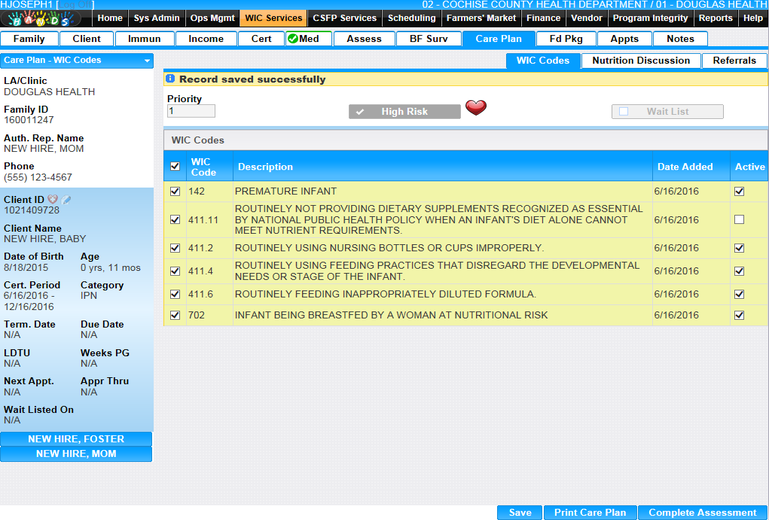Expand the NEW HIRE, FOSTER member panel

pos(76,439)
